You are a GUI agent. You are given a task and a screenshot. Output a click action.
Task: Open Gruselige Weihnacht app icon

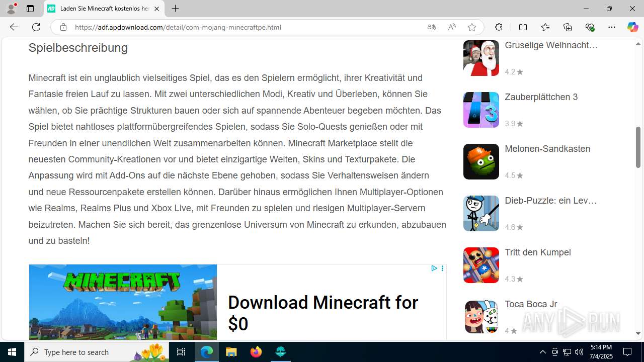point(481,58)
